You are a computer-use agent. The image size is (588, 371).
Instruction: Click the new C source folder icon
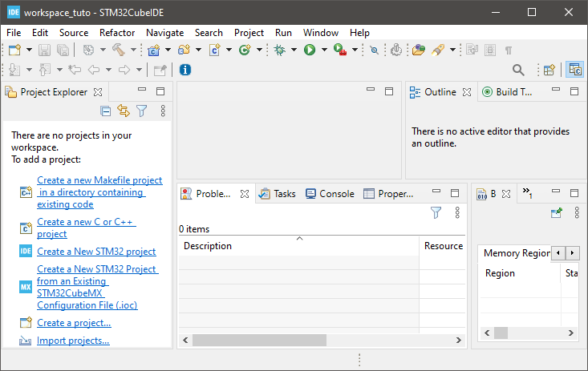coord(185,50)
